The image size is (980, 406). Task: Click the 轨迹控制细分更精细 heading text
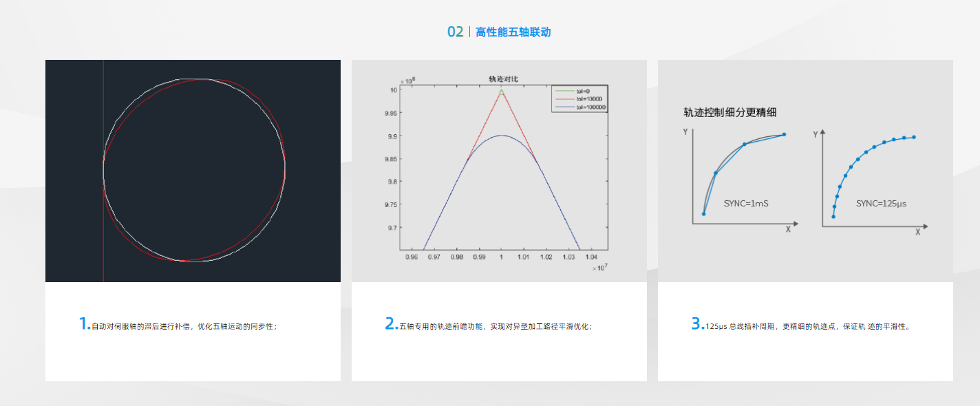(729, 112)
